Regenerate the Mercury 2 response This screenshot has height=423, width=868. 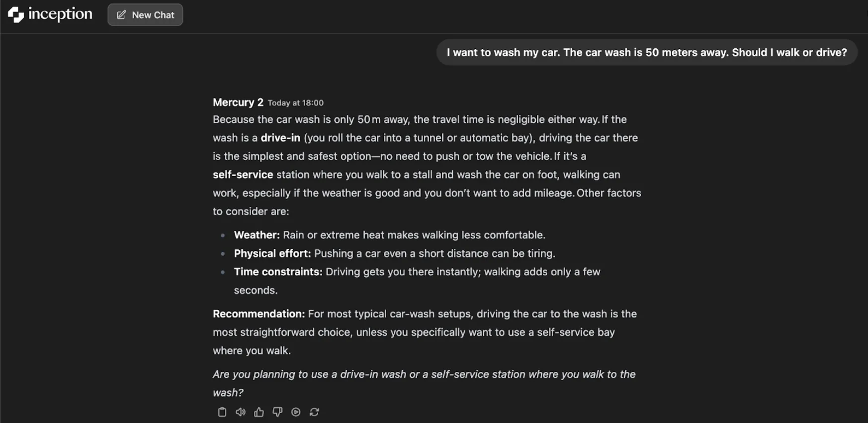coord(314,412)
